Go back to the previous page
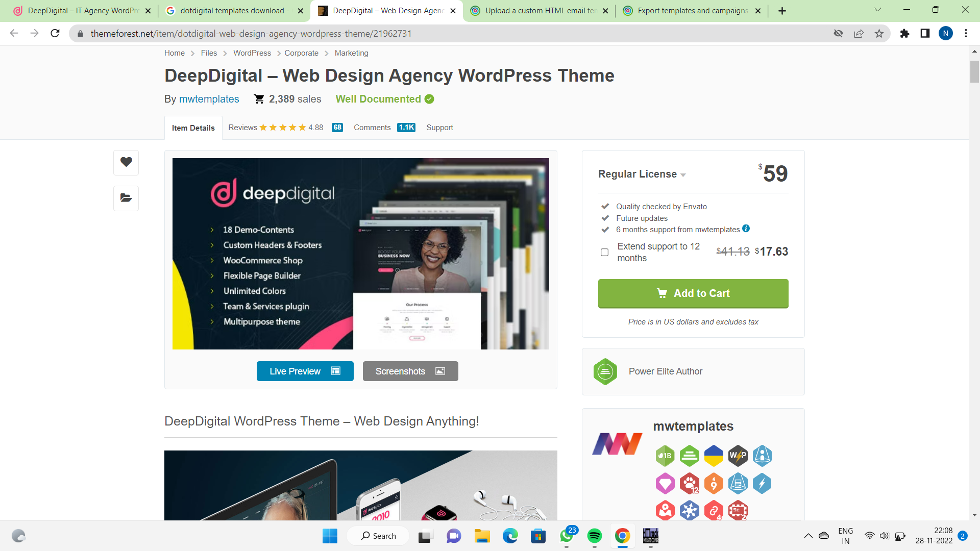This screenshot has height=551, width=980. click(14, 33)
